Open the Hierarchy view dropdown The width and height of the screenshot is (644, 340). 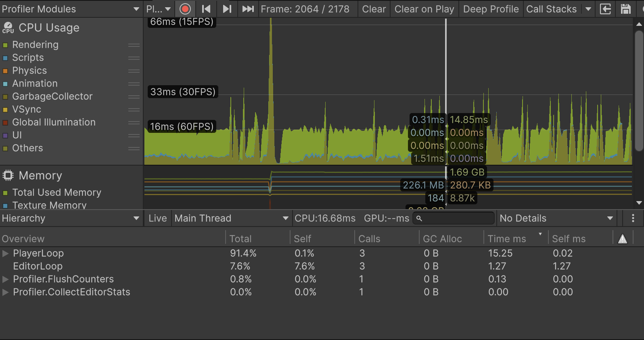(x=71, y=218)
